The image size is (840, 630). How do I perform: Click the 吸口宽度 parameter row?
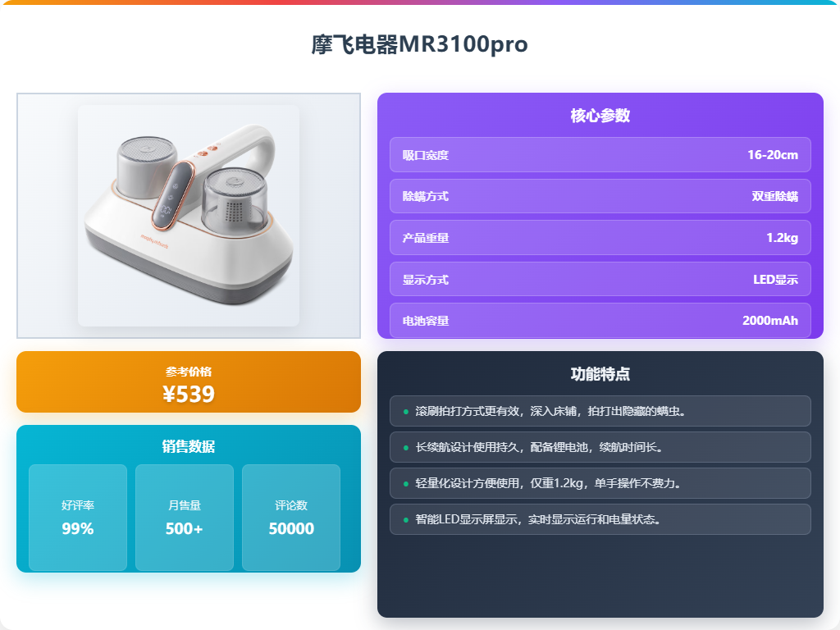click(x=600, y=155)
